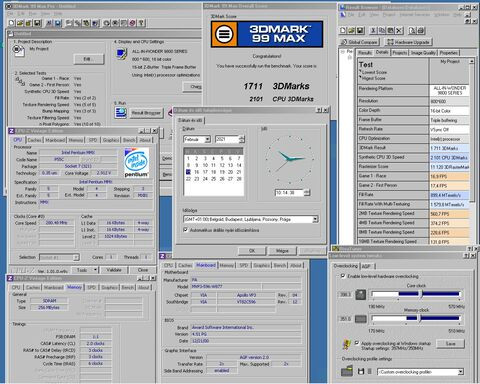
Task: Open the Február month dropdown
Action: 207,139
